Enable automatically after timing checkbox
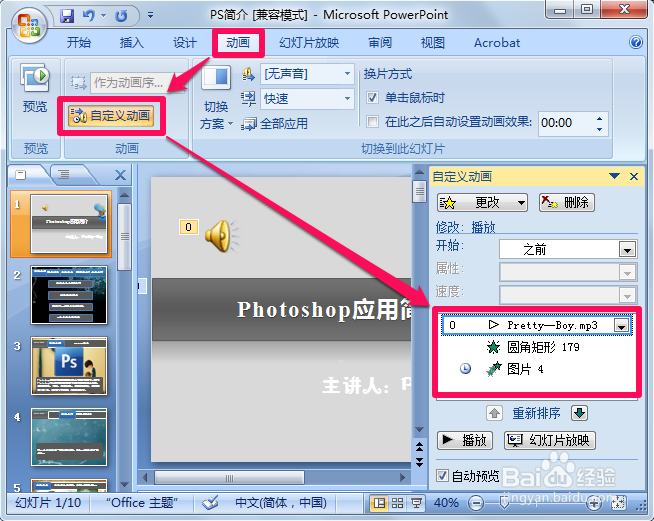 click(x=372, y=122)
